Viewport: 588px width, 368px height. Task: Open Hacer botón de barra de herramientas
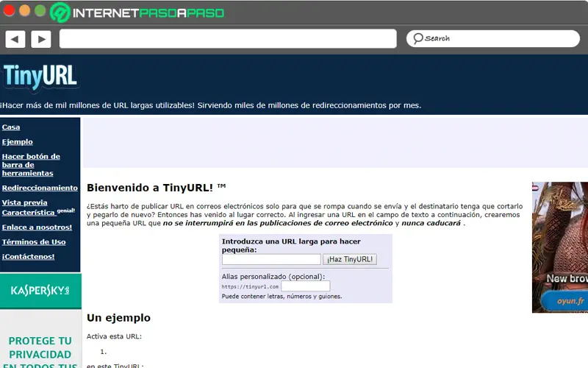point(31,165)
